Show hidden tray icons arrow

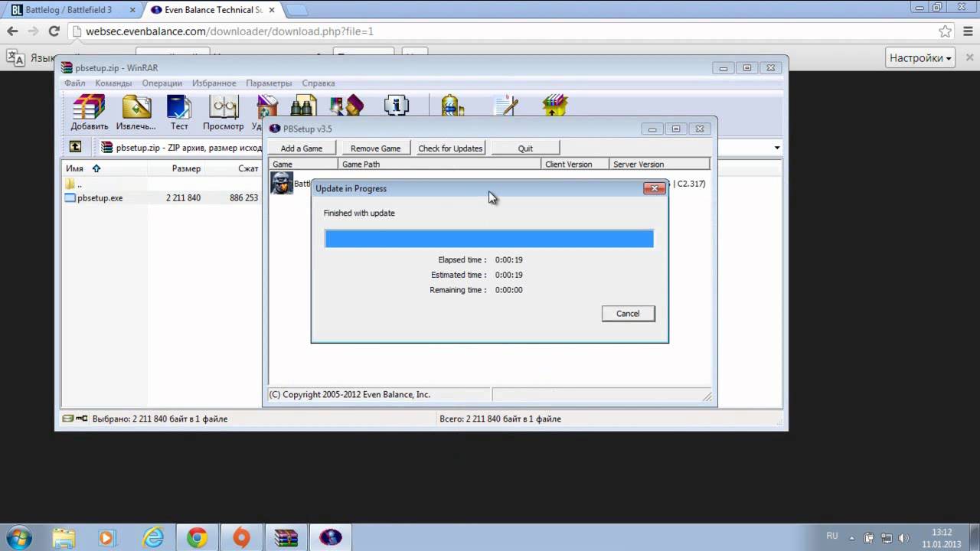854,537
